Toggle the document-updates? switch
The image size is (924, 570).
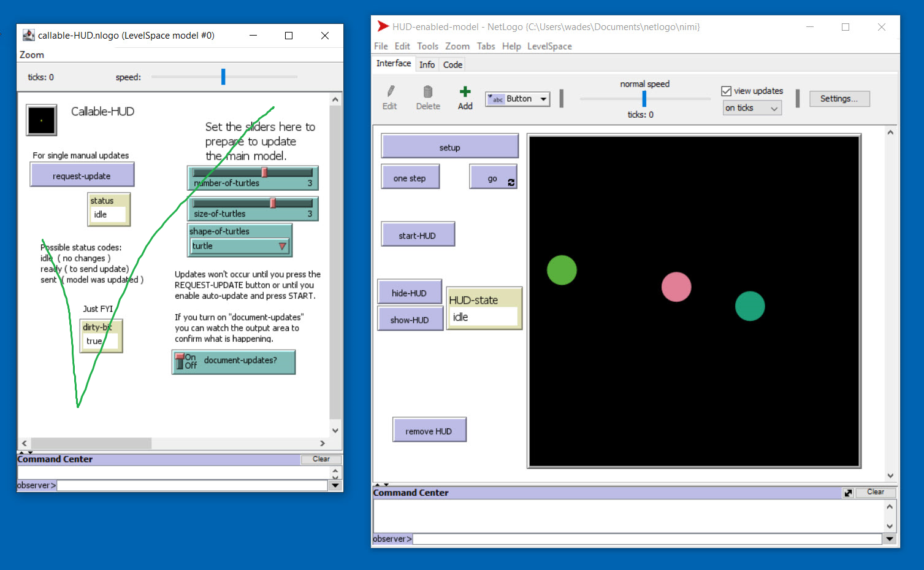[180, 361]
